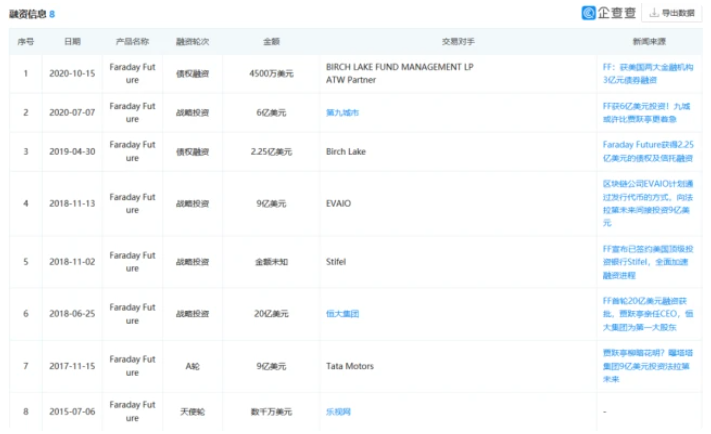Open news about FF signing Stifel

pos(644,261)
